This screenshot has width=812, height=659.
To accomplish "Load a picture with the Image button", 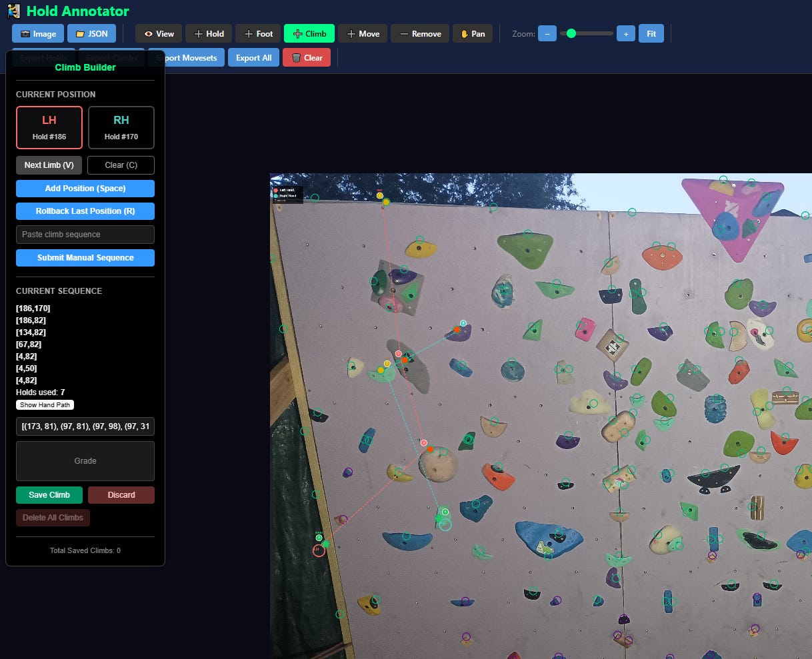I will [x=38, y=33].
